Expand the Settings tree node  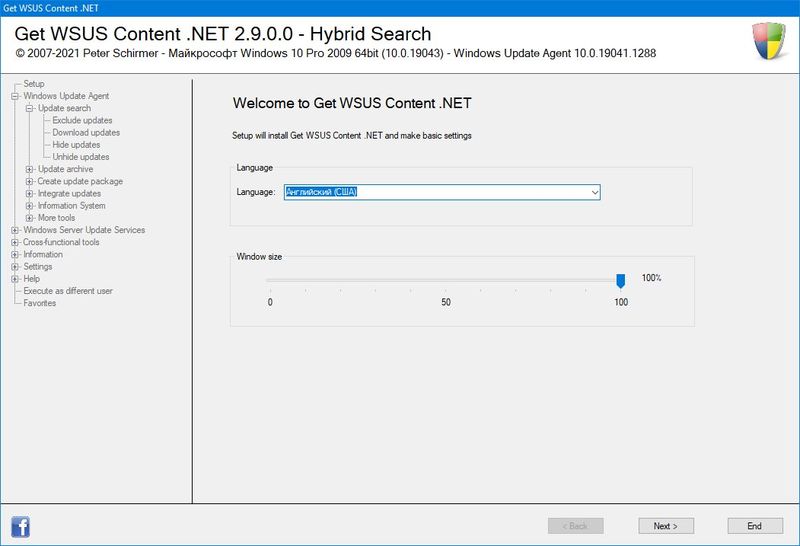[x=15, y=267]
